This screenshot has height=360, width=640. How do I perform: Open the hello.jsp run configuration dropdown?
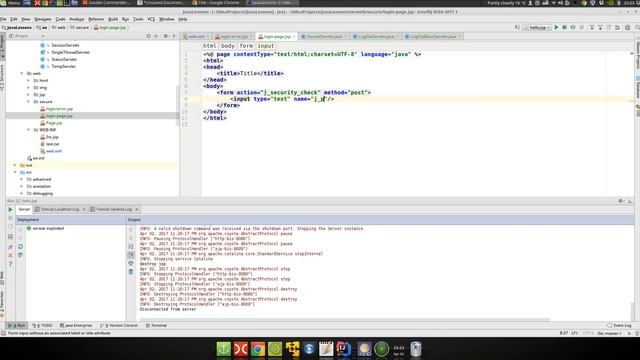537,27
